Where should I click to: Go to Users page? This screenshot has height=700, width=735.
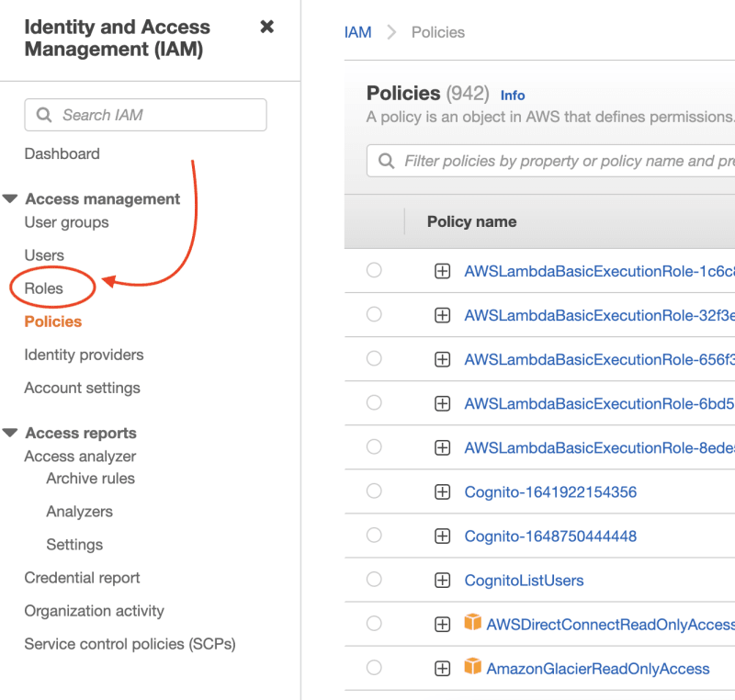44,255
